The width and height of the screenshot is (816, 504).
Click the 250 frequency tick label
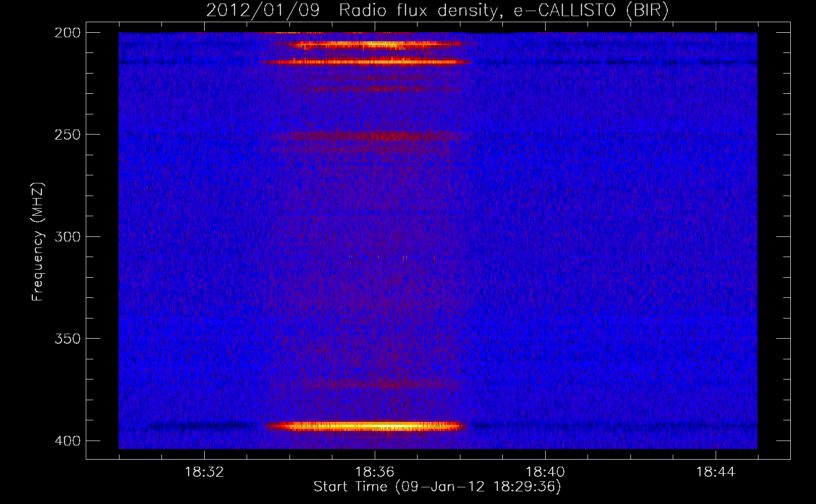67,135
